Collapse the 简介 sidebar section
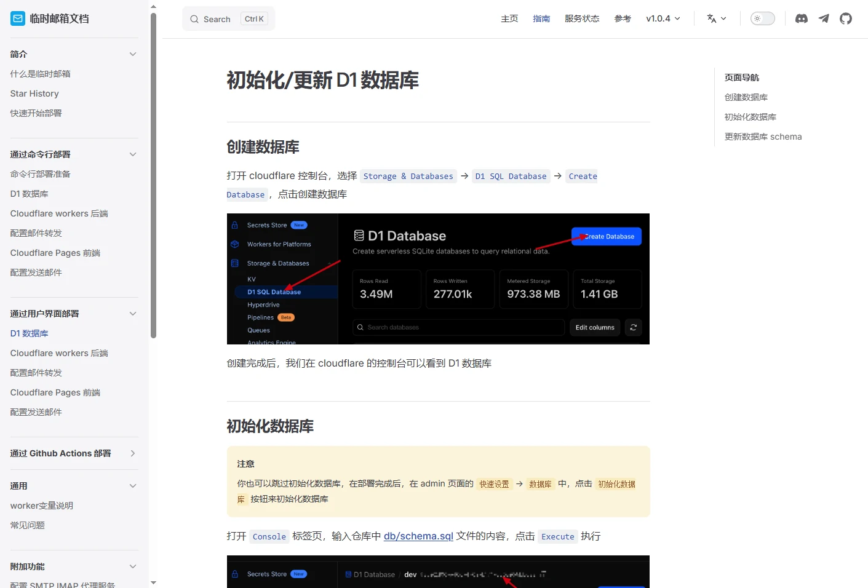Image resolution: width=868 pixels, height=588 pixels. coord(133,54)
